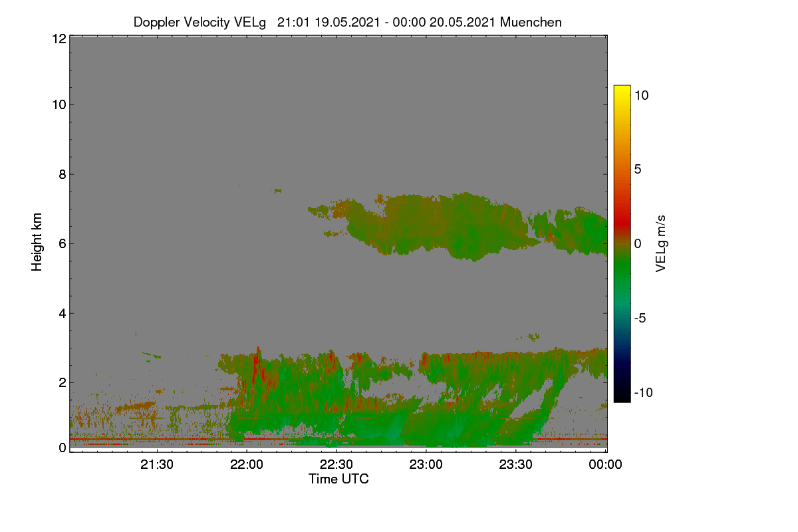Click the '00:00' time axis label
This screenshot has width=798, height=532.
click(x=606, y=465)
